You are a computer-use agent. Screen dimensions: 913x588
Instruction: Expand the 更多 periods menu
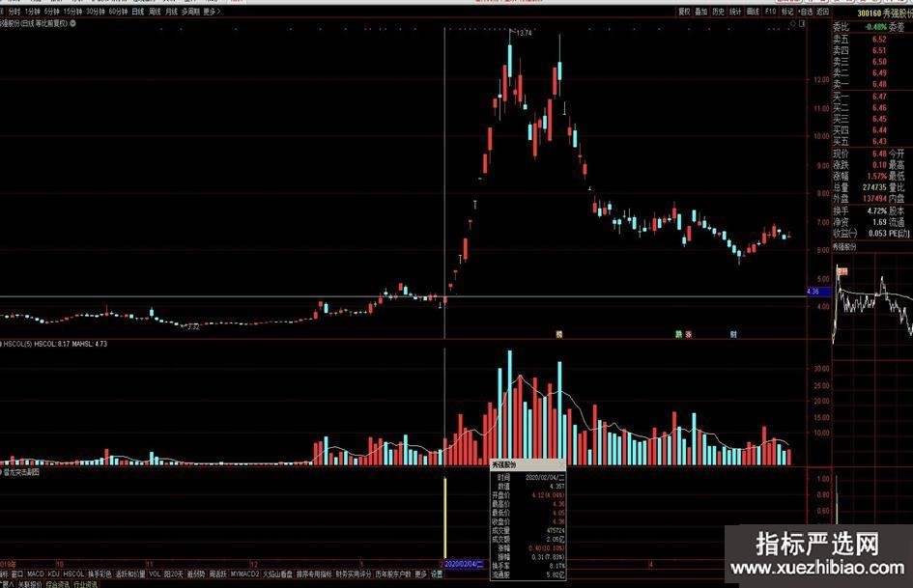211,11
